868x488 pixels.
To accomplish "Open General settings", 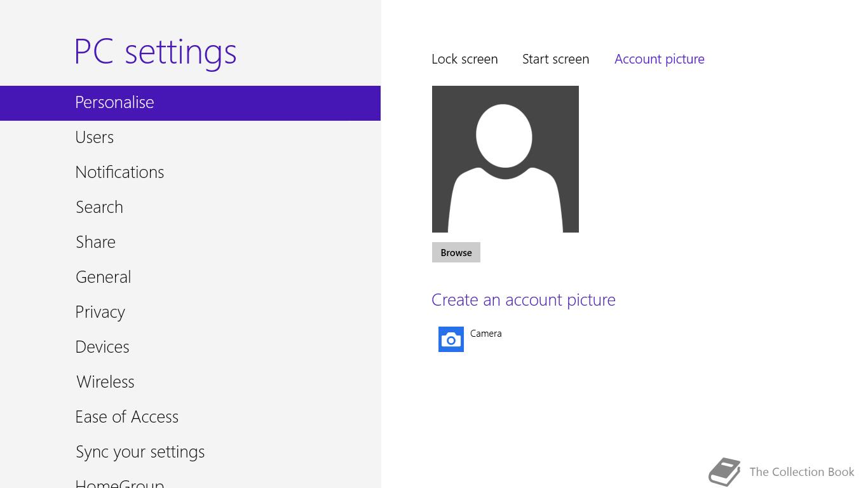I will point(190,277).
